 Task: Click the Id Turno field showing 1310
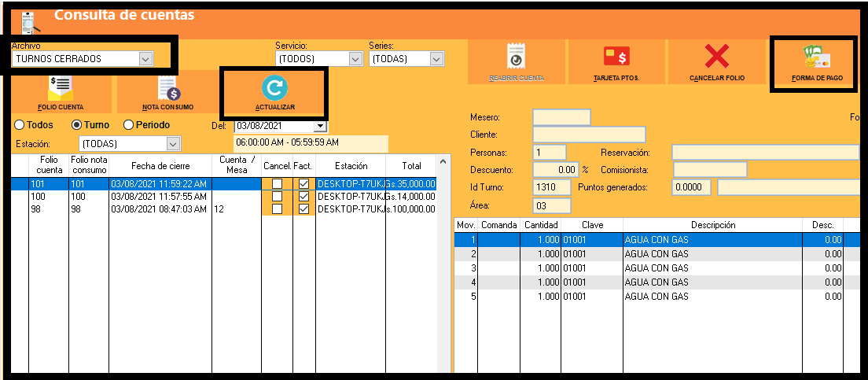tap(552, 187)
